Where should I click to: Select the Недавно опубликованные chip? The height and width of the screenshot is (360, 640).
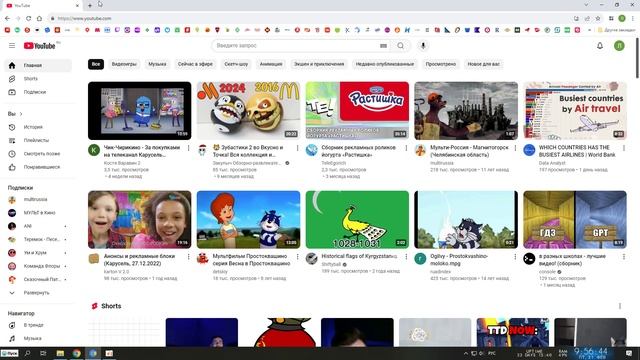coord(384,64)
